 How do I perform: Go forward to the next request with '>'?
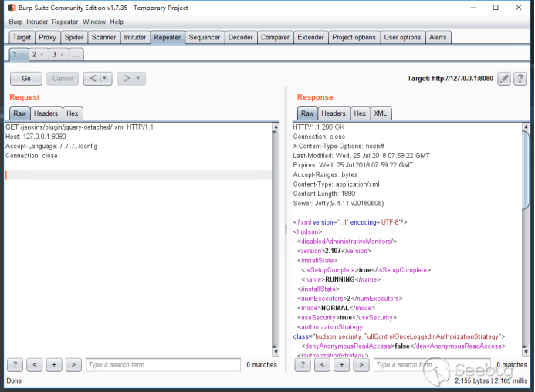coord(127,79)
